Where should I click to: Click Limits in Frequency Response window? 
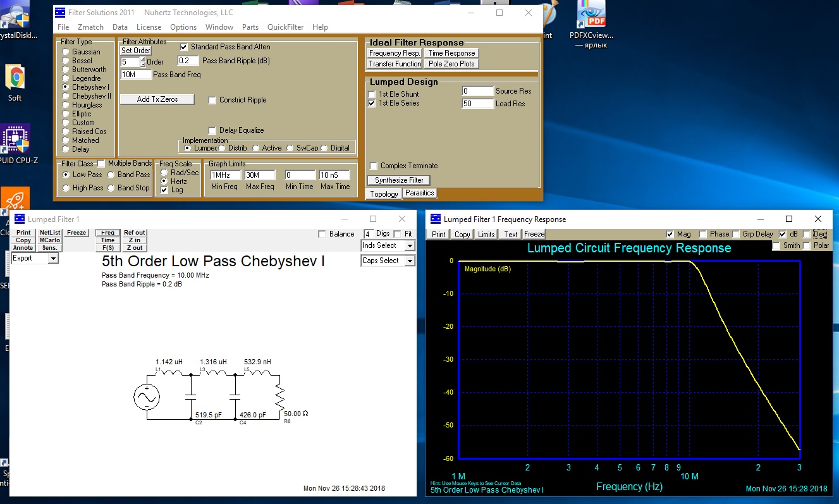[x=486, y=234]
